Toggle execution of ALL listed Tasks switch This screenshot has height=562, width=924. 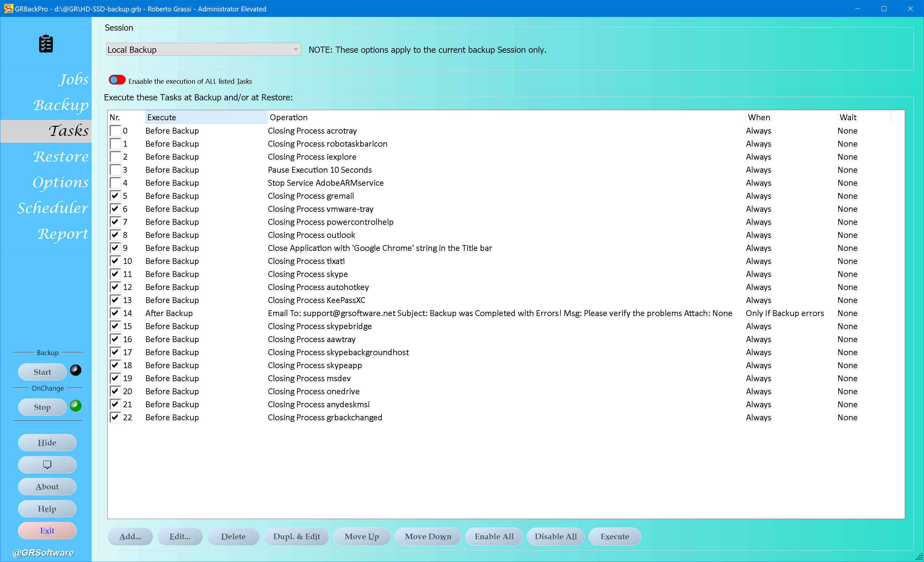click(x=117, y=80)
